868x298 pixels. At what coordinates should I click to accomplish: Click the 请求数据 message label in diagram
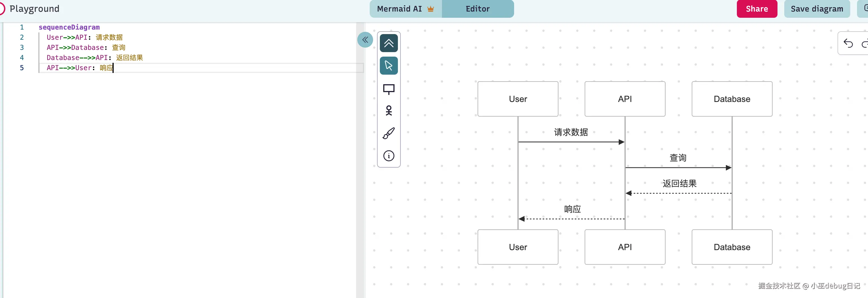(571, 132)
